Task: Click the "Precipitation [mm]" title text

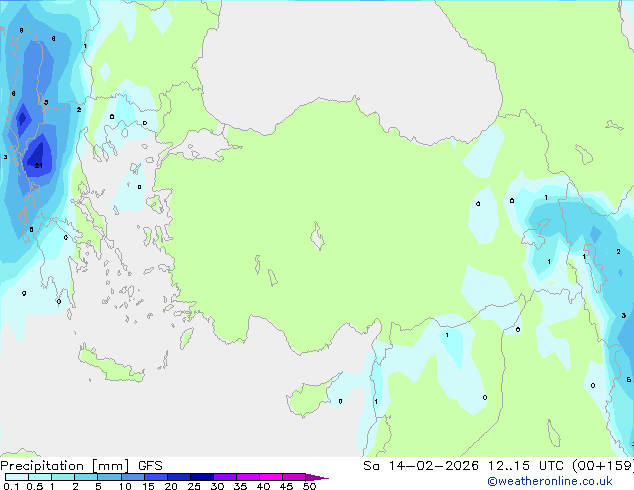Action: [x=64, y=466]
